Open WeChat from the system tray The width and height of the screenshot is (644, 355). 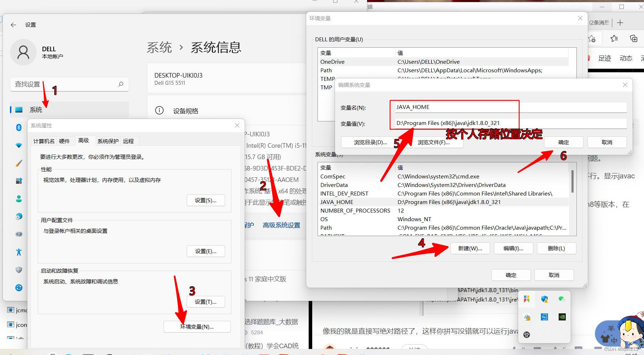(562, 299)
